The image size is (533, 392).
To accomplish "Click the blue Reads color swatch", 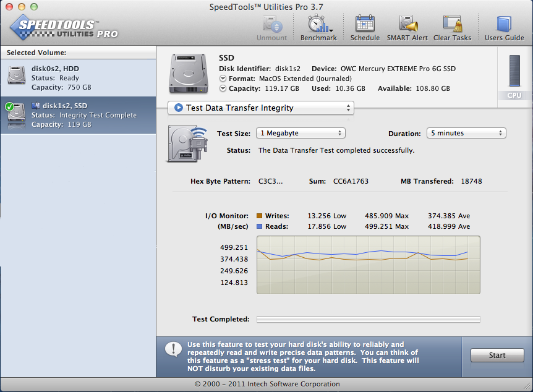I will point(259,226).
